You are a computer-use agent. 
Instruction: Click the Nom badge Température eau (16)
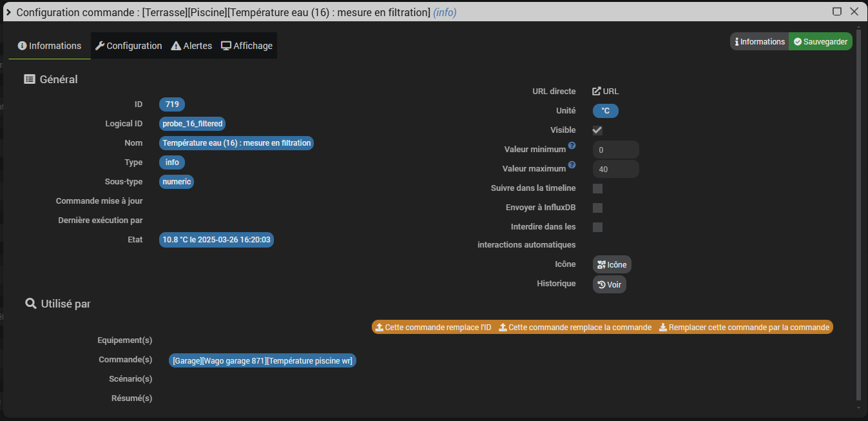pos(236,143)
